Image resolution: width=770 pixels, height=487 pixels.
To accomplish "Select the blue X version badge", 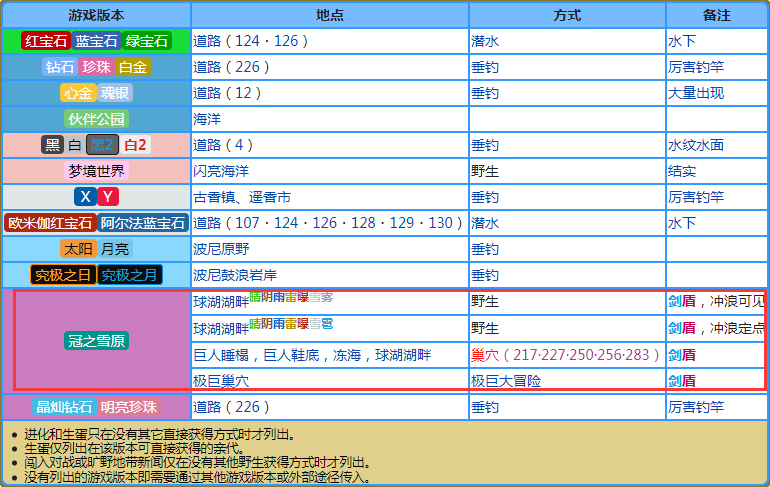I will pos(85,197).
